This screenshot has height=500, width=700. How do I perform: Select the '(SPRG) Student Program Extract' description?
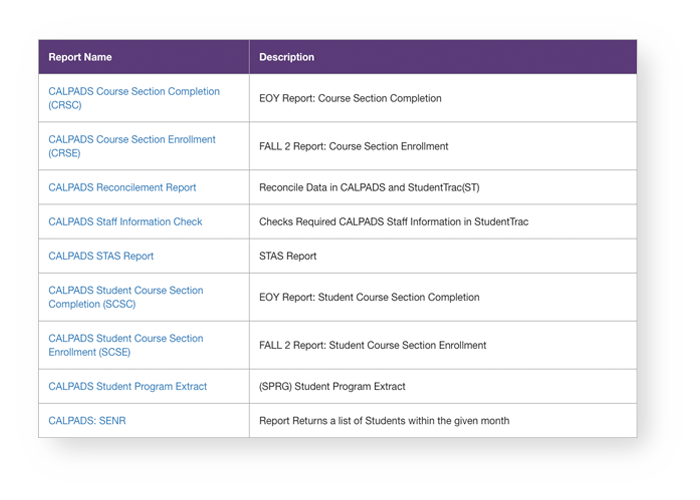pyautogui.click(x=332, y=386)
